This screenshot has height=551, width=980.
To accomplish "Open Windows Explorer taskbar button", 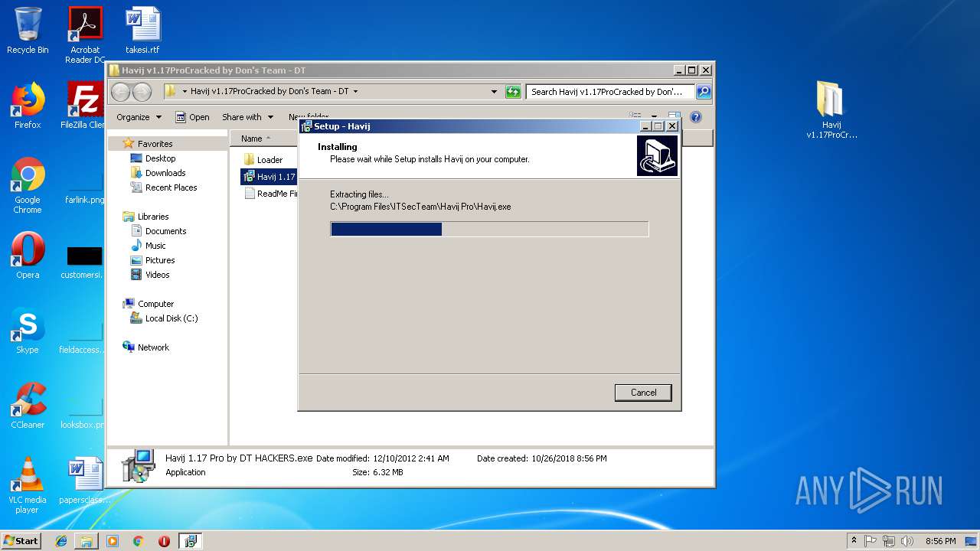I will [87, 541].
